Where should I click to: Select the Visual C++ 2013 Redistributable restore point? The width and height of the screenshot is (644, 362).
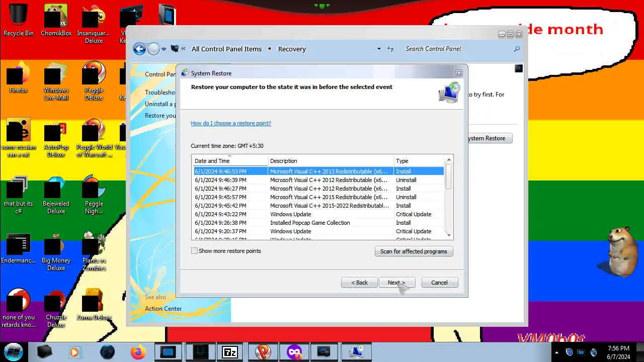coord(318,171)
